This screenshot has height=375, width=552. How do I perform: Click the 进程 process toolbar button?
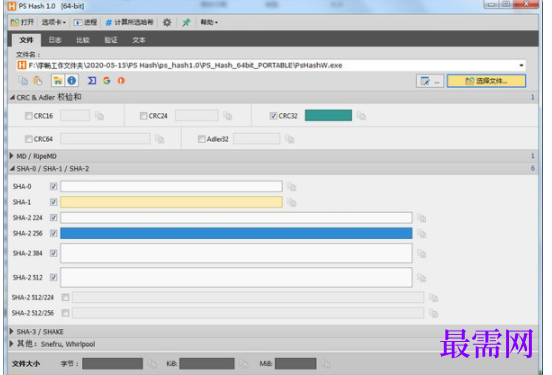coord(85,23)
